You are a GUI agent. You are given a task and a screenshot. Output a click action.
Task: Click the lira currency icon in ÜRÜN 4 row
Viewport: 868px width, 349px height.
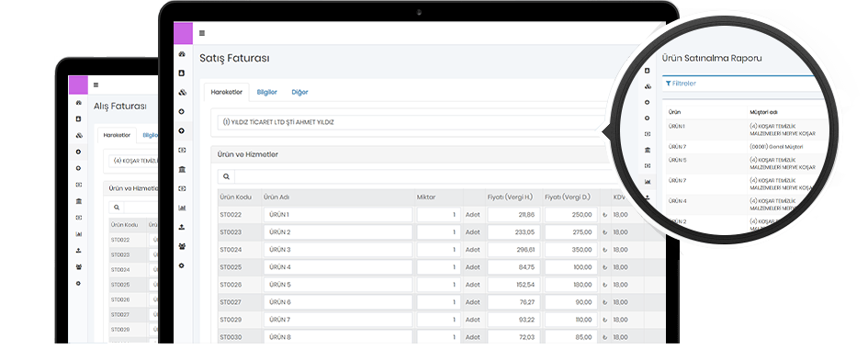(604, 267)
